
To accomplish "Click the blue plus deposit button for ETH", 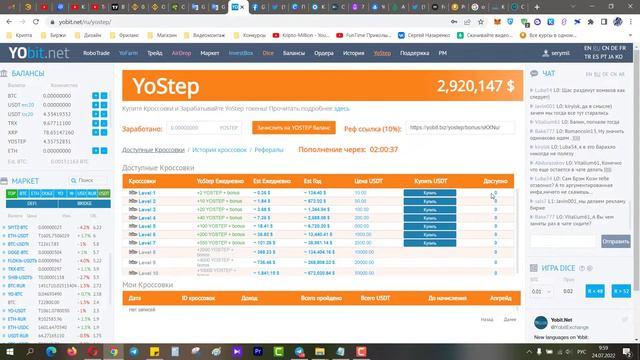I will (96, 151).
